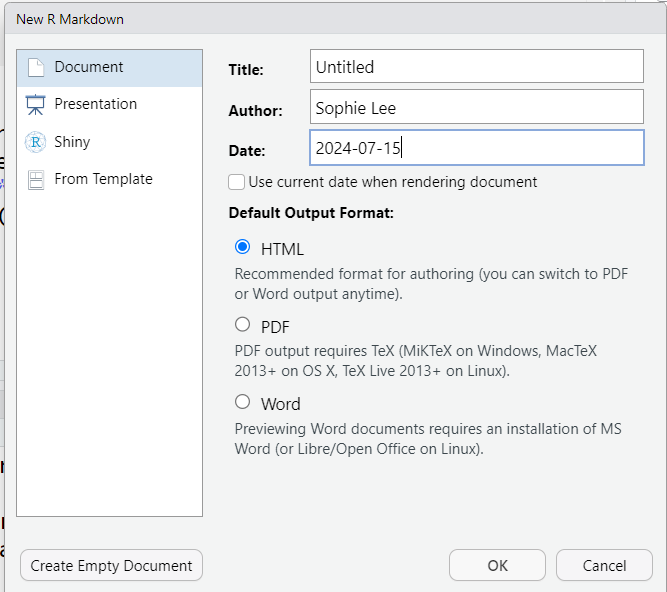Confirm the dialog with OK
The height and width of the screenshot is (592, 667).
(x=497, y=565)
